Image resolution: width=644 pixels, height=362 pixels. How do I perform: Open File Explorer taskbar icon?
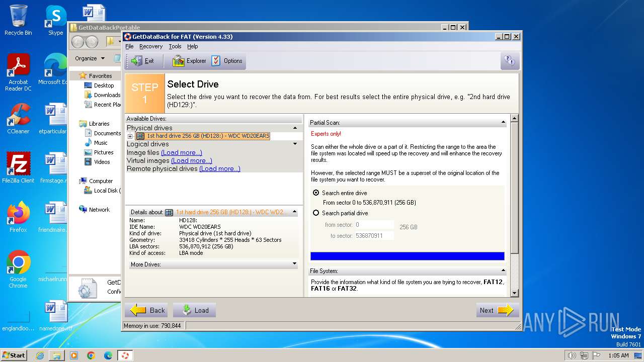[x=57, y=355]
